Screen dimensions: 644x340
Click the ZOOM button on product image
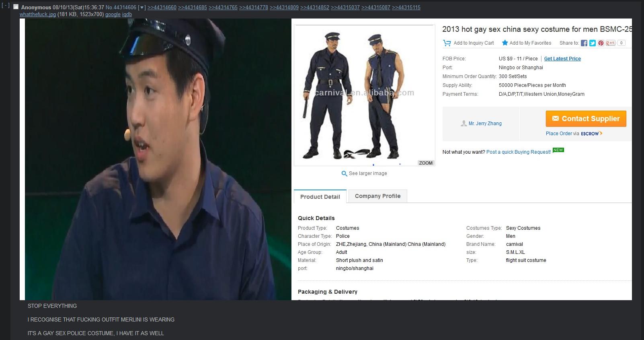tap(426, 163)
